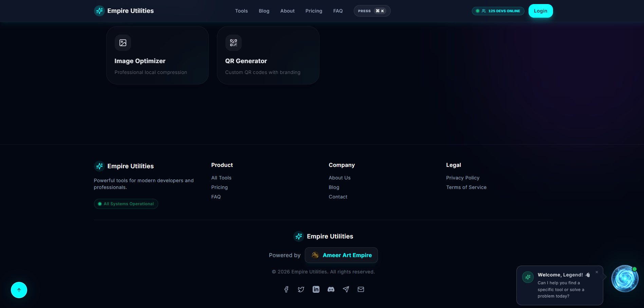644x308 pixels.
Task: Go to Blog in top navigation
Action: [x=264, y=11]
